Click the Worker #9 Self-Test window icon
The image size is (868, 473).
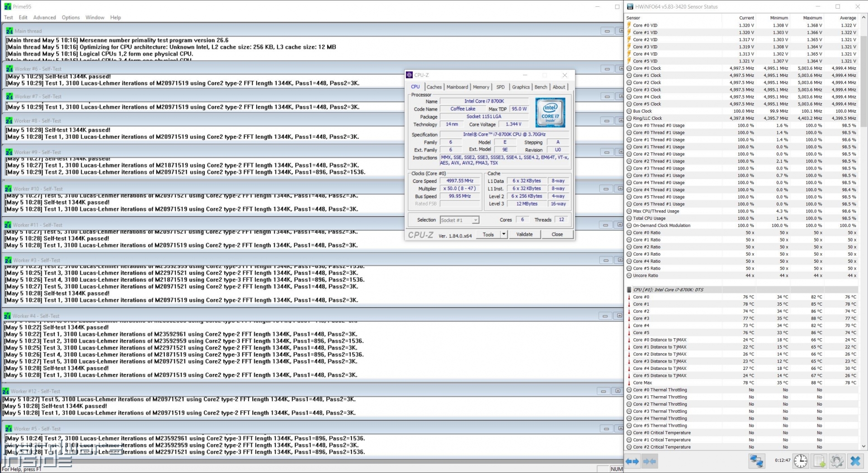pyautogui.click(x=9, y=152)
